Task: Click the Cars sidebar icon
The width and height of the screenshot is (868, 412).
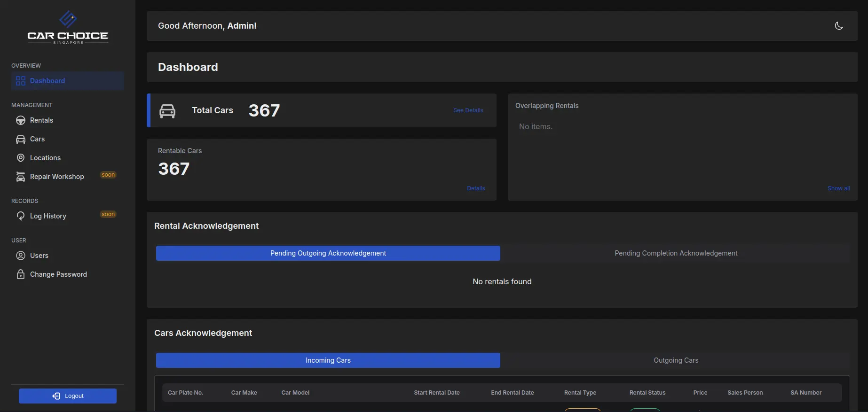Action: [21, 139]
